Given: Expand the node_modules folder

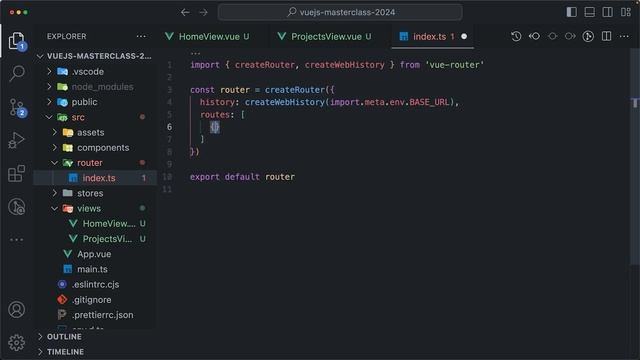Looking at the screenshot, I should (95, 87).
